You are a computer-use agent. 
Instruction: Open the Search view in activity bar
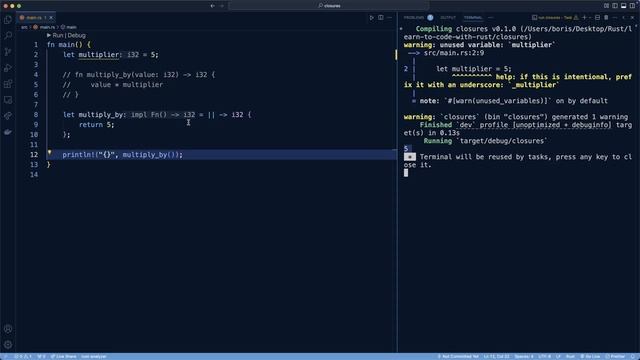click(x=8, y=36)
